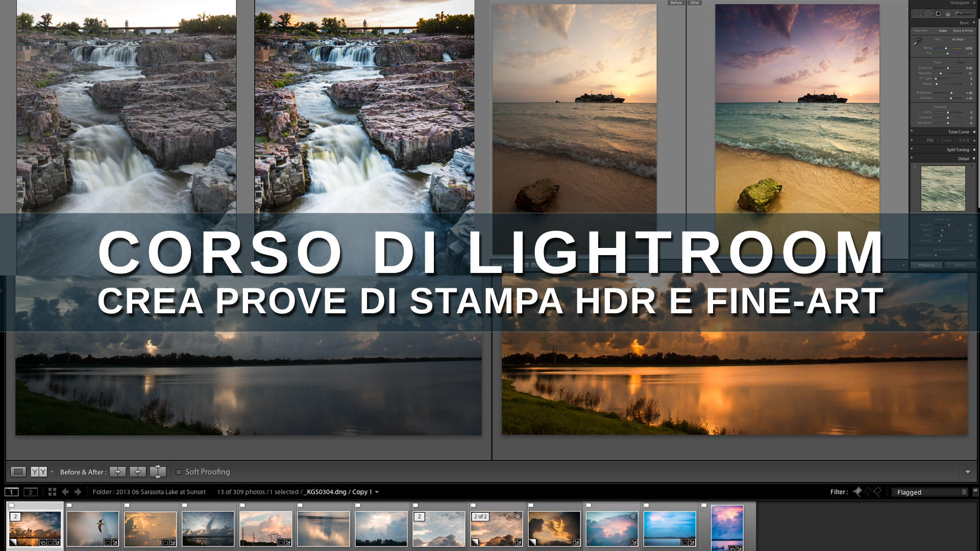Open toolbar options dropdown arrow at right

click(967, 472)
